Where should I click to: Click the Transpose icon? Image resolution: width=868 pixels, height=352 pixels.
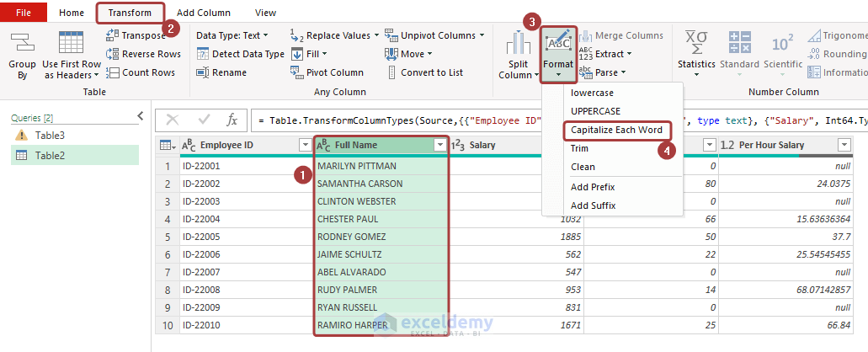[x=114, y=35]
